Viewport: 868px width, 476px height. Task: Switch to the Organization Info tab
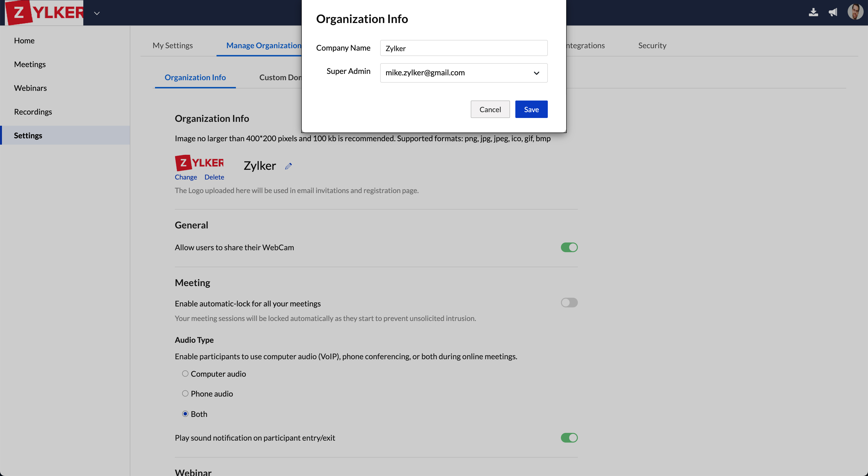click(x=195, y=77)
